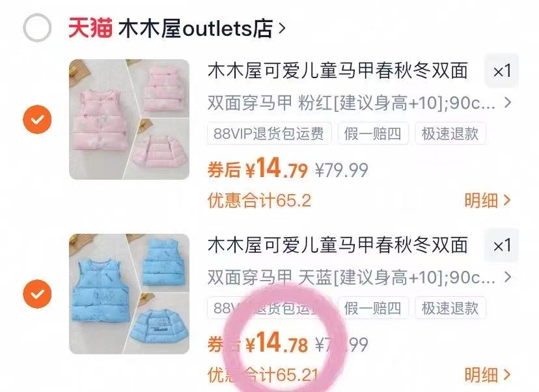Change quantity ×1 of pink vest
Viewport: 539px width, 392px height.
coord(501,71)
